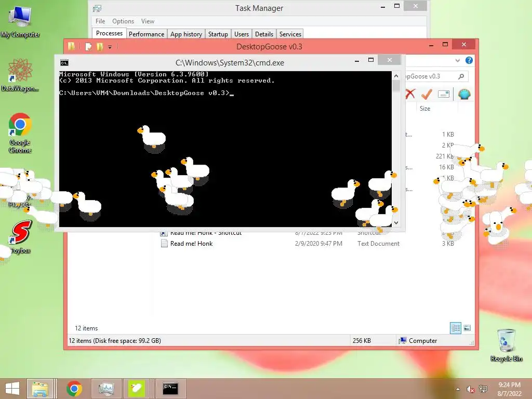
Task: Expand the Explorer ribbon chevron
Action: pyautogui.click(x=457, y=60)
